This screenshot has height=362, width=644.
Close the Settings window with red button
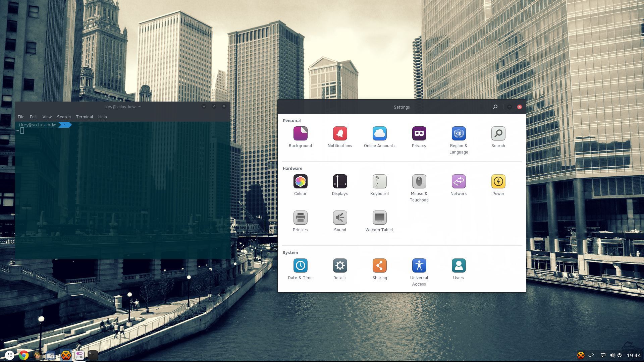tap(519, 107)
